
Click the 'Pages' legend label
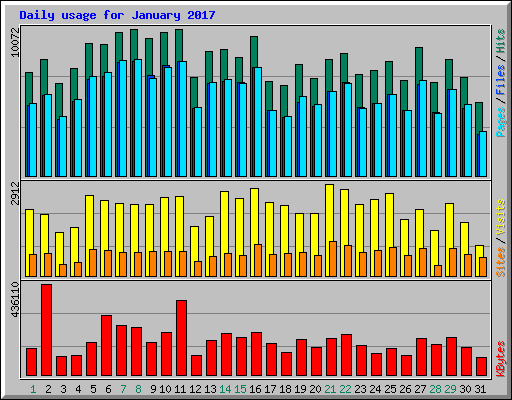click(501, 122)
